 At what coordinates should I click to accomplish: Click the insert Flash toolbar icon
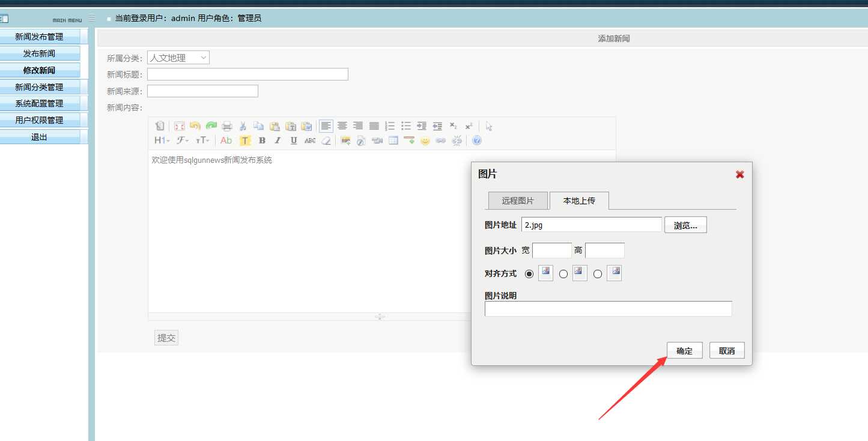pos(361,141)
